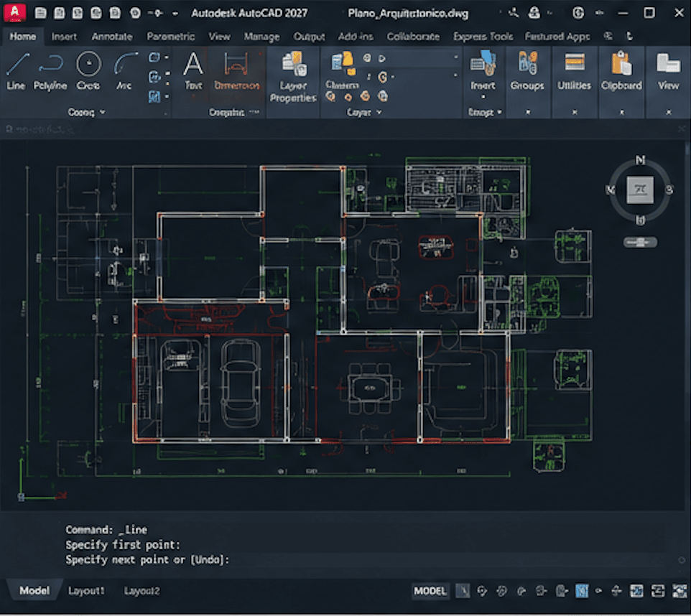Click the fourth quick access toolbar icon
The height and width of the screenshot is (616, 691).
pyautogui.click(x=96, y=13)
